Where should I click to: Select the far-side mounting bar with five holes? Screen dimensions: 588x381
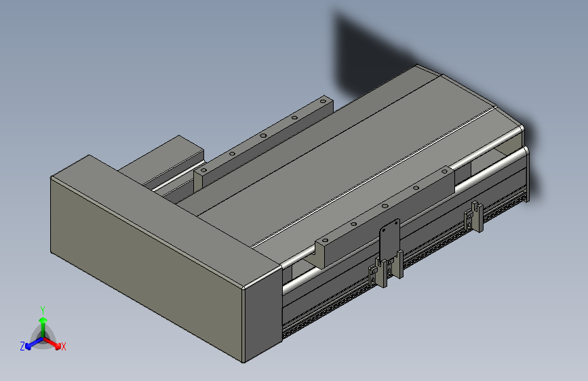pyautogui.click(x=263, y=142)
